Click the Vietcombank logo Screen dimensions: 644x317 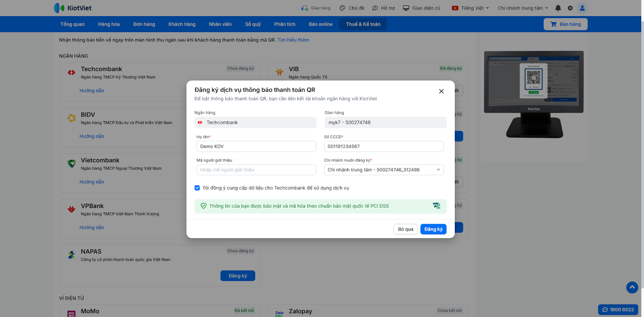pos(72,164)
